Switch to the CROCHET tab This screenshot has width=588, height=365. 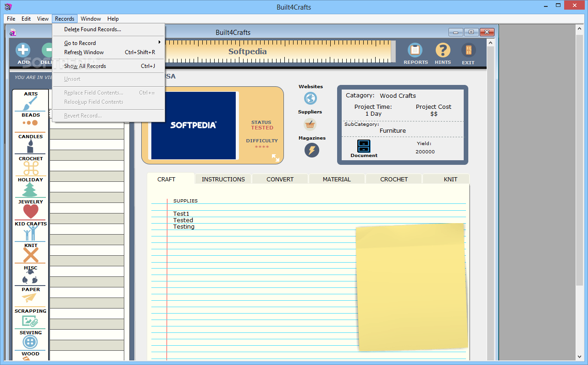(394, 179)
